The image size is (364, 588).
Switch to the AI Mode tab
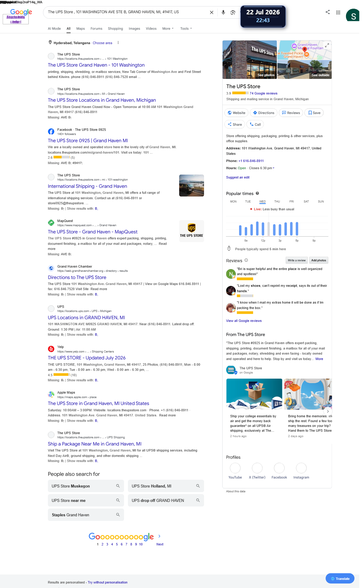tap(54, 28)
